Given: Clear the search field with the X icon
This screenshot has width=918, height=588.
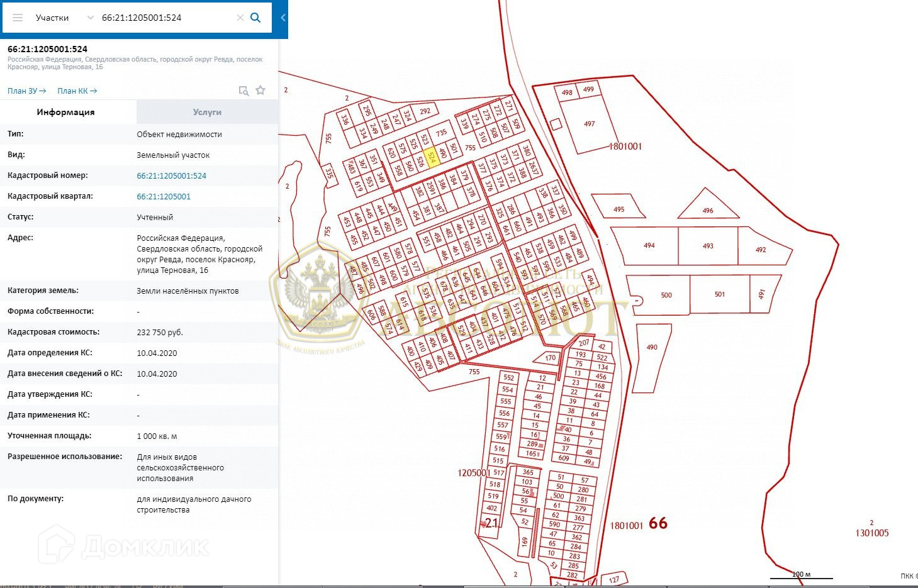Looking at the screenshot, I should pyautogui.click(x=240, y=18).
